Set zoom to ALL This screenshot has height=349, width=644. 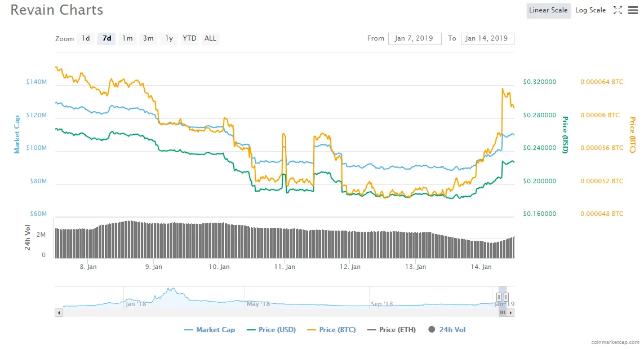pyautogui.click(x=210, y=38)
